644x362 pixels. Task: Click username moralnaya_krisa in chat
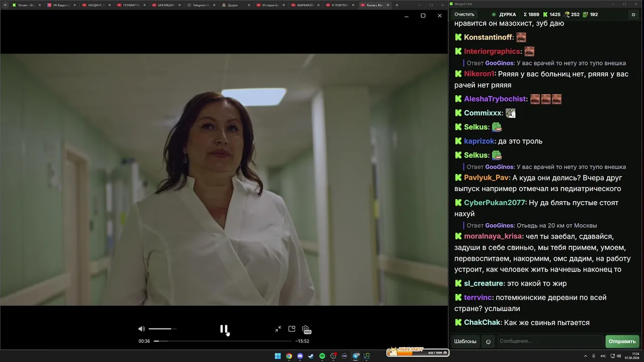click(x=494, y=236)
